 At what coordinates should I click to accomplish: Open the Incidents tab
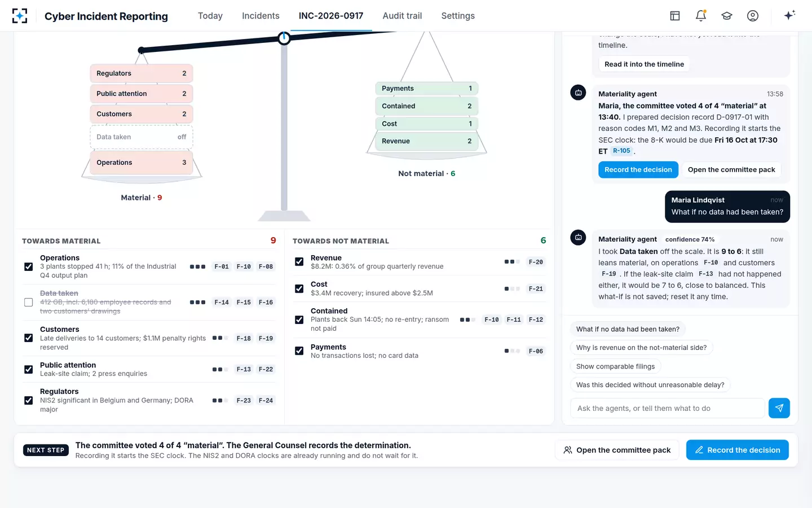[261, 16]
